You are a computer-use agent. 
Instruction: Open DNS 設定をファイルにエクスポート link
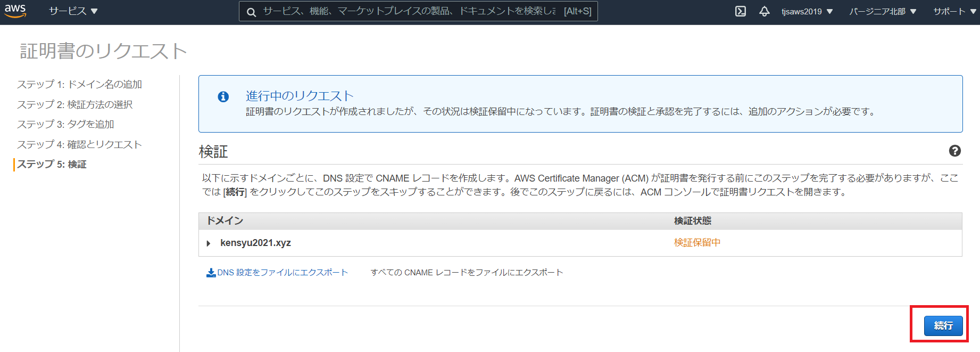coord(283,272)
